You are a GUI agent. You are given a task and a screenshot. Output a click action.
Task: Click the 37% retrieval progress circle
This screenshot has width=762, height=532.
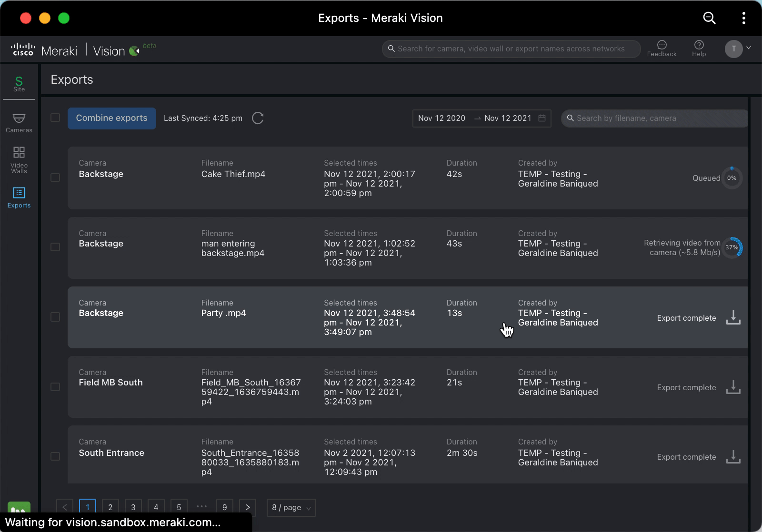click(x=732, y=247)
